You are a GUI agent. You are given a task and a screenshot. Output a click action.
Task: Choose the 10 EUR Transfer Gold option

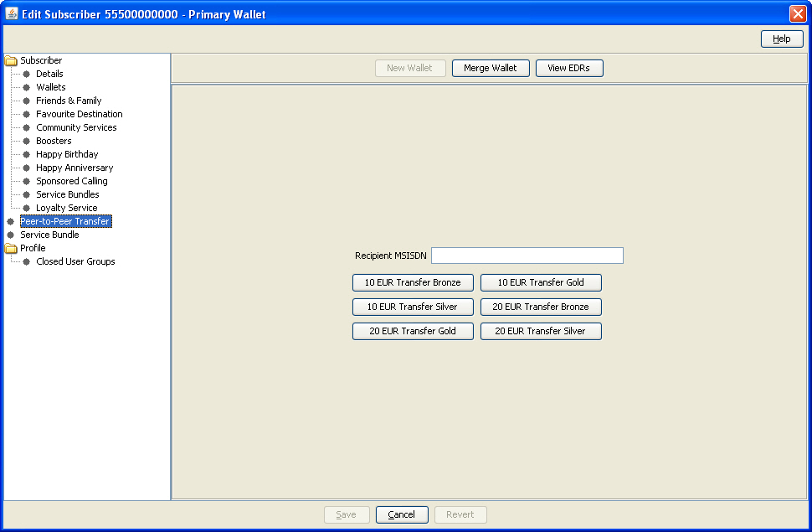tap(541, 282)
